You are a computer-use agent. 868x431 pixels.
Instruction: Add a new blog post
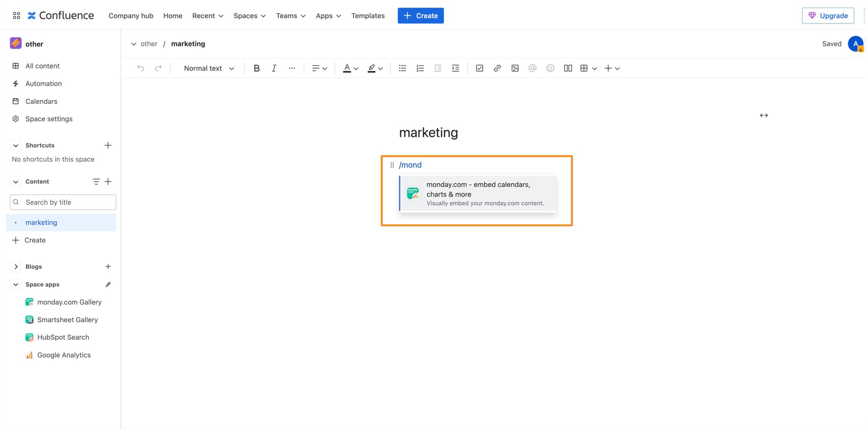108,267
